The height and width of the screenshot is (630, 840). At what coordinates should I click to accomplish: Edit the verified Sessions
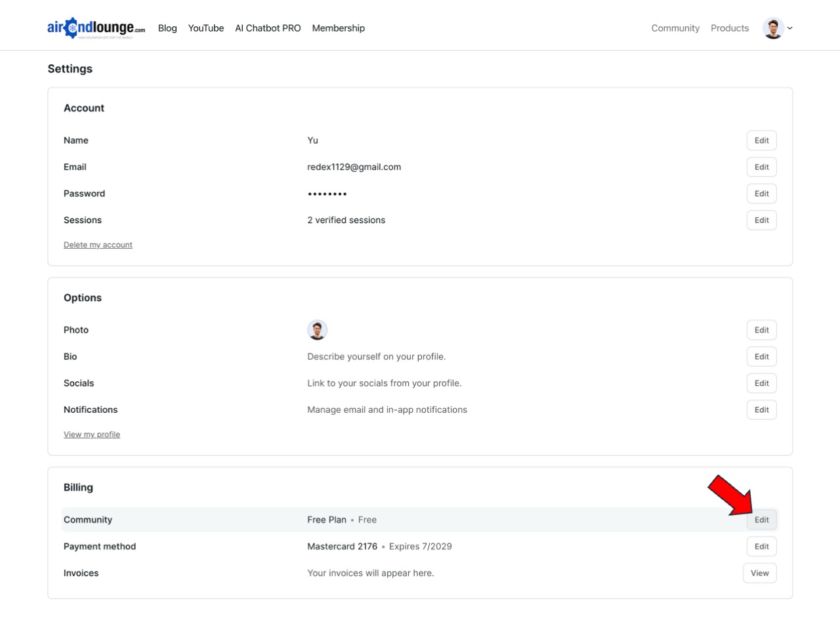tap(761, 220)
